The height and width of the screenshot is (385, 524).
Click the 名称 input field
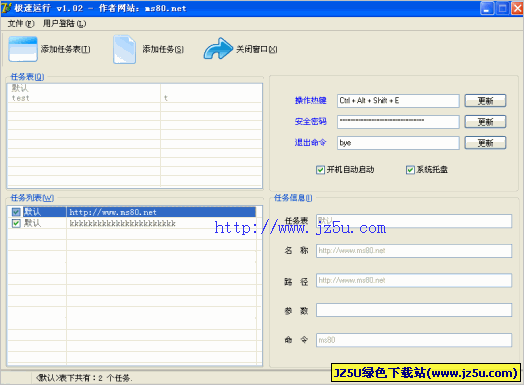[x=414, y=251]
